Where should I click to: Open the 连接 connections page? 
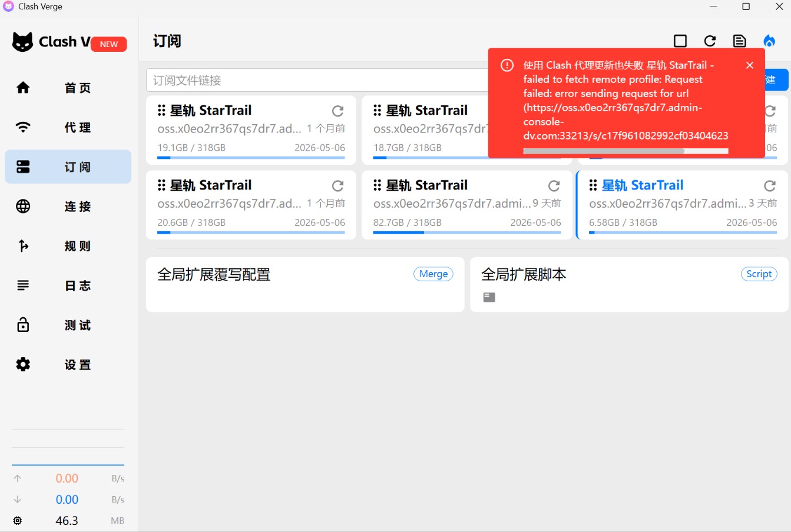tap(68, 207)
